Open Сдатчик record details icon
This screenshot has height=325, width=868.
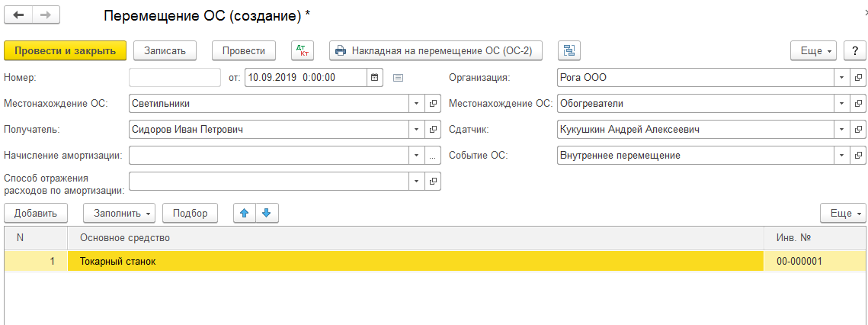tap(858, 129)
